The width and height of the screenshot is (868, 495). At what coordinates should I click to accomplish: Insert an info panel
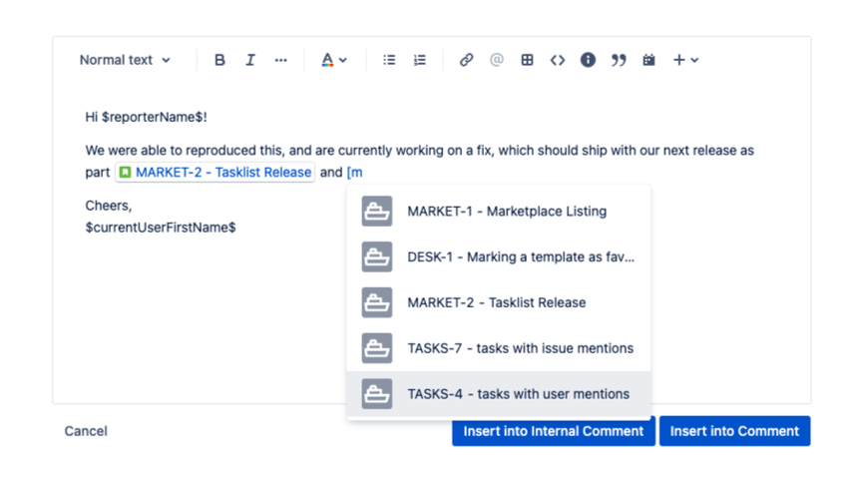pos(588,60)
